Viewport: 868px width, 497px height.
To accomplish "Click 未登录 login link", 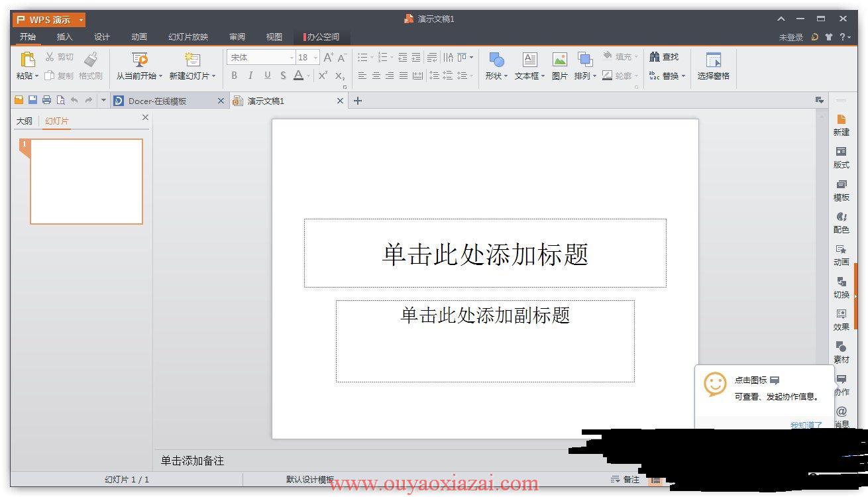I will [x=790, y=37].
